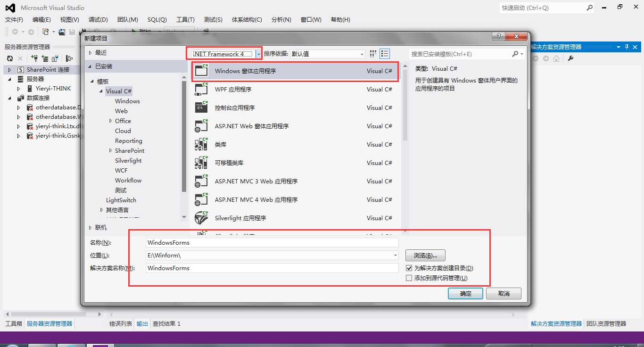Expand Yieryi-THINK server node
This screenshot has height=347, width=644.
point(18,88)
